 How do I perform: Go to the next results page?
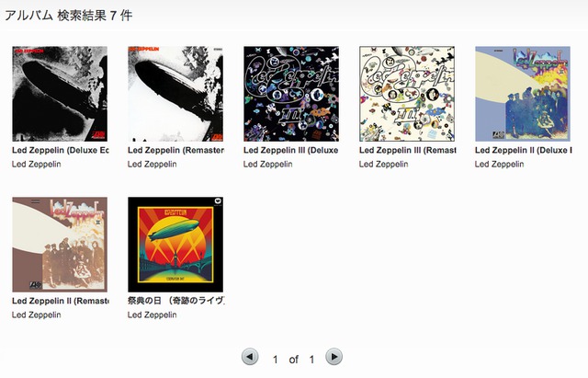coord(334,356)
